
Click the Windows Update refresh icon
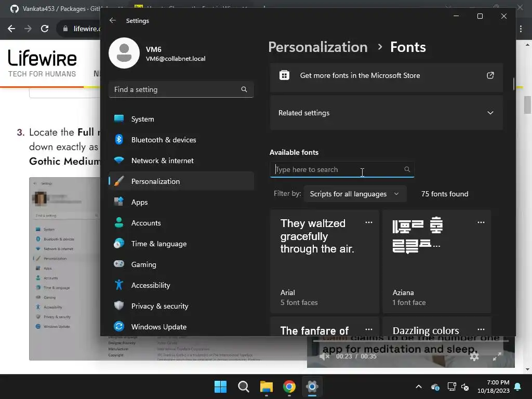coord(119,326)
